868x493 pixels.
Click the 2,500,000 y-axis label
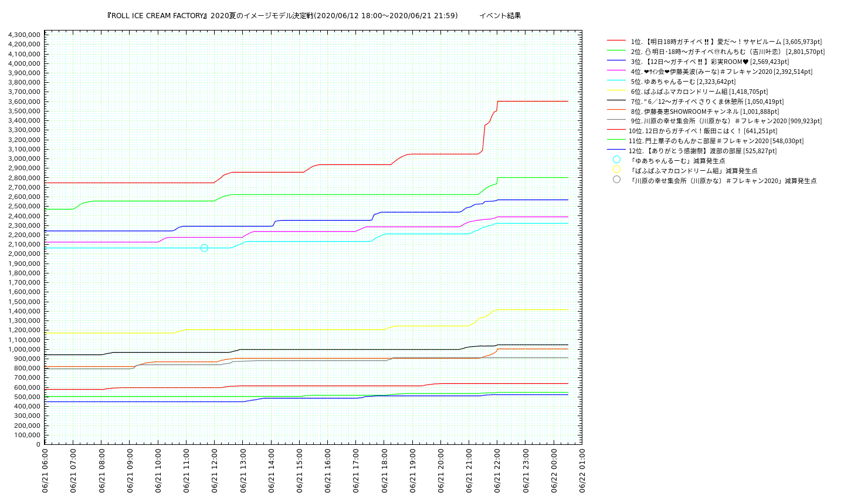[x=24, y=207]
